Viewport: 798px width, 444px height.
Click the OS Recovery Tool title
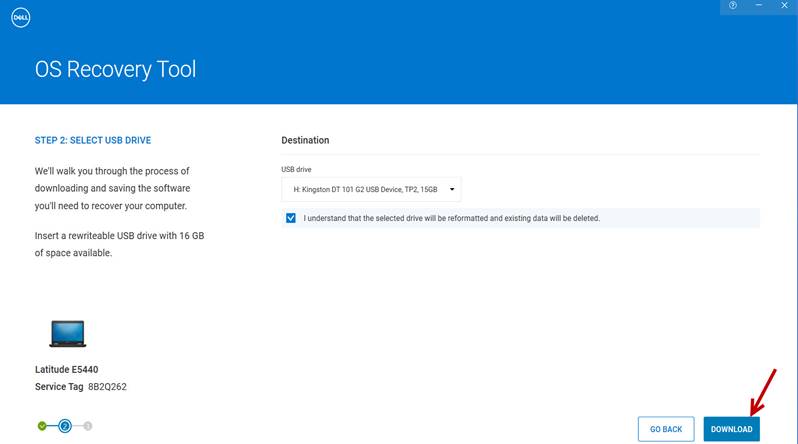pos(116,70)
